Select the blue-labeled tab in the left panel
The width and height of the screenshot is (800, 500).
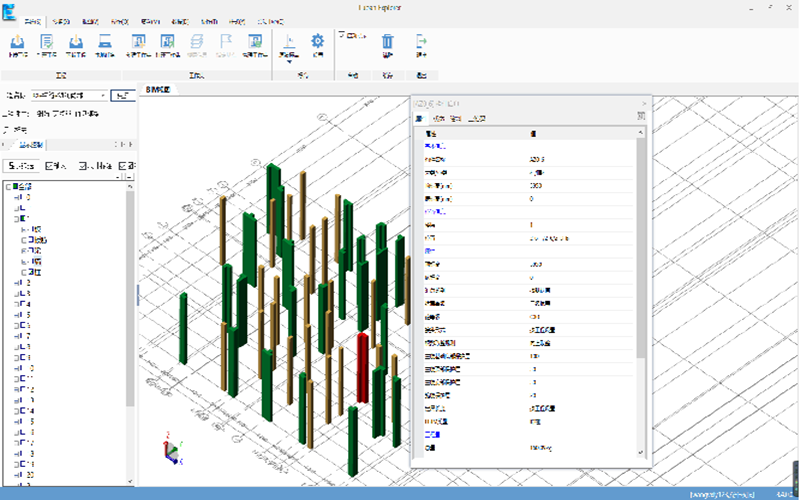[x=31, y=145]
